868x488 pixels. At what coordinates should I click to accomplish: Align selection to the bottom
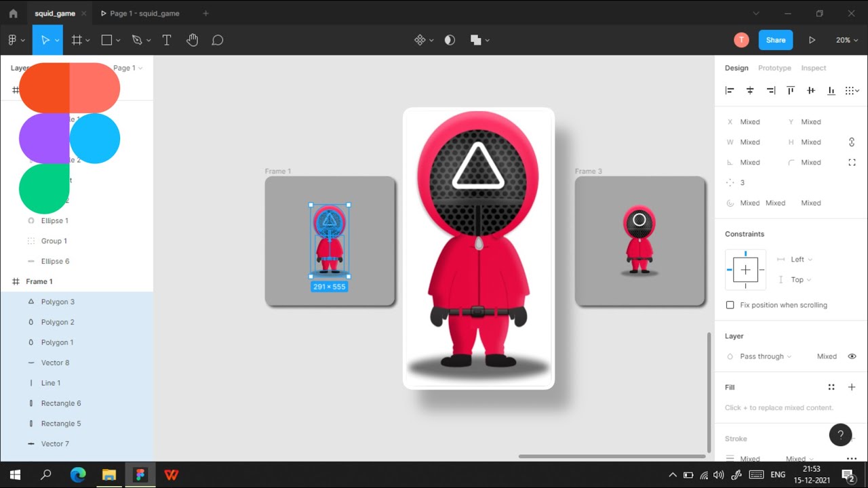coord(831,90)
